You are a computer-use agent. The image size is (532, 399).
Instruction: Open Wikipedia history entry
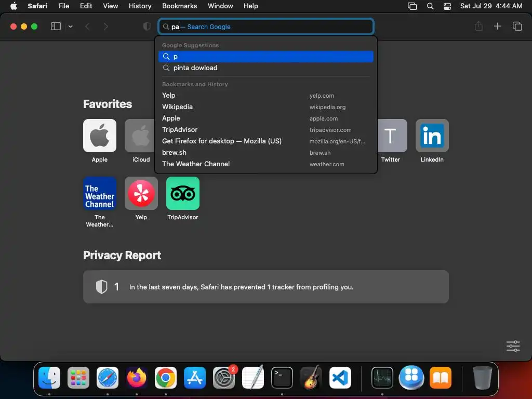(266, 107)
